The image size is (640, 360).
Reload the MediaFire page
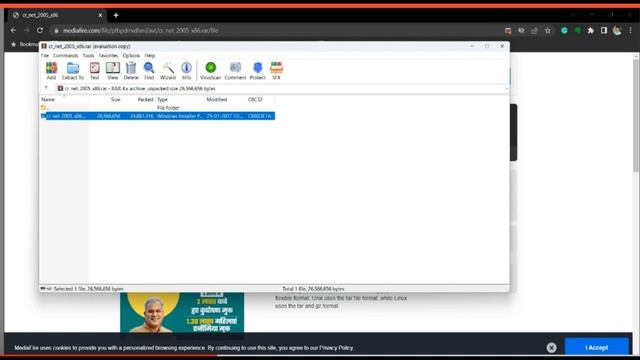pos(40,31)
